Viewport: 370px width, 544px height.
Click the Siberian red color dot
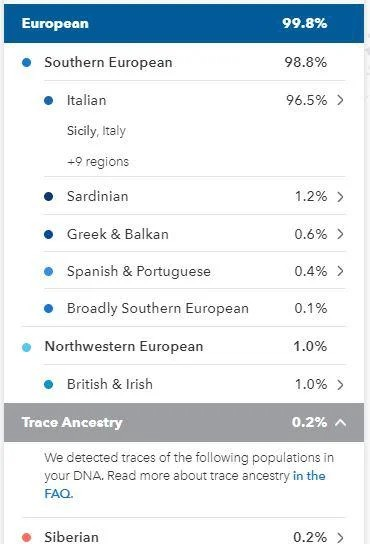pyautogui.click(x=26, y=537)
